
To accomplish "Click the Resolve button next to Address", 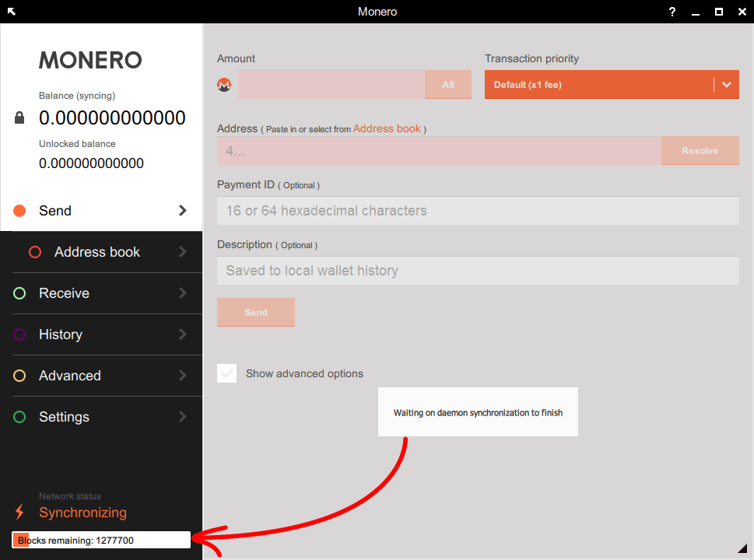I will click(x=700, y=151).
